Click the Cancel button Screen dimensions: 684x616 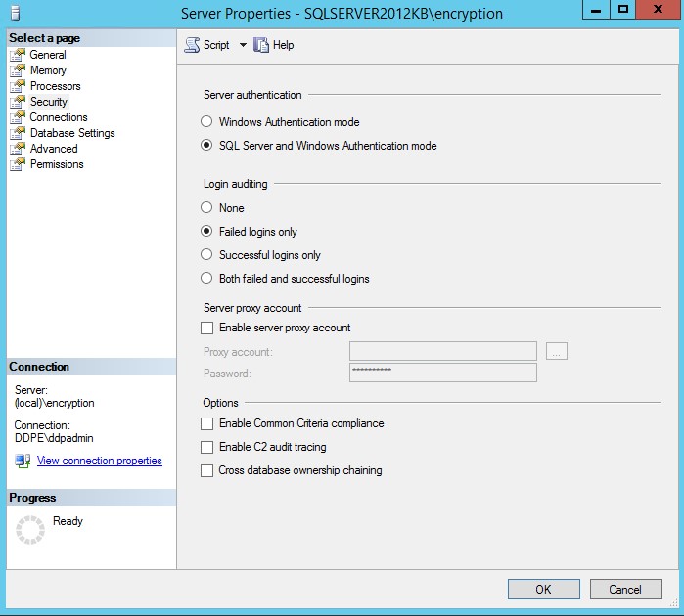click(x=625, y=590)
